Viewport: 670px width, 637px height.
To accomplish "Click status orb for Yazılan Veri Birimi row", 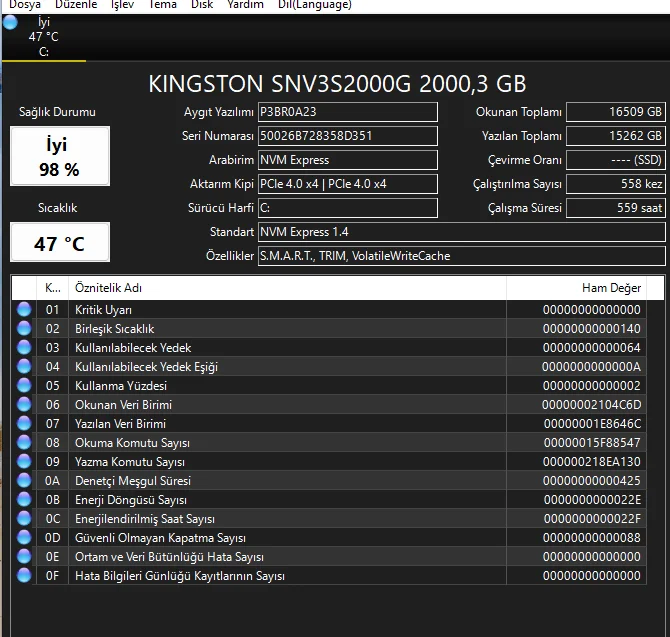I will (x=24, y=423).
